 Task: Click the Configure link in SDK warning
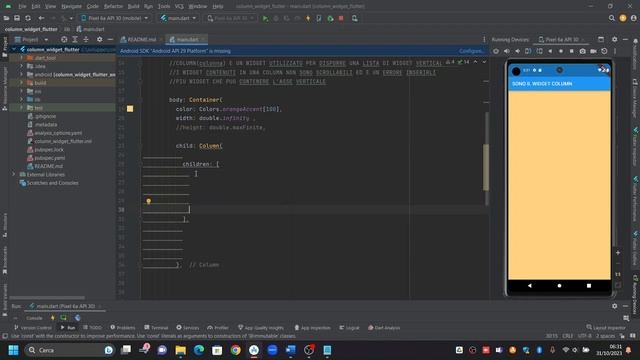point(471,51)
